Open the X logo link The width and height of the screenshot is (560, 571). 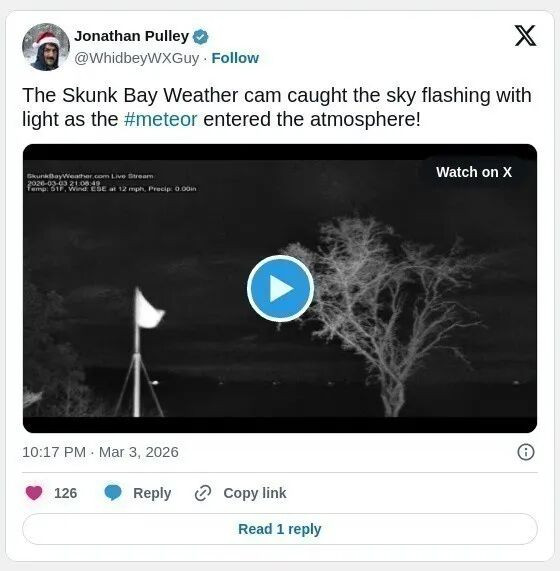pos(525,36)
